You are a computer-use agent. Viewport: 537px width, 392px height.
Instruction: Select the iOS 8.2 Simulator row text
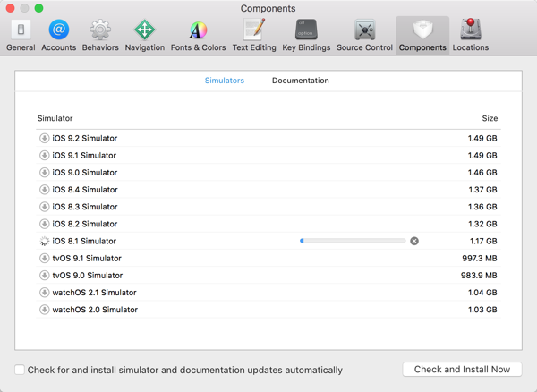coord(85,224)
